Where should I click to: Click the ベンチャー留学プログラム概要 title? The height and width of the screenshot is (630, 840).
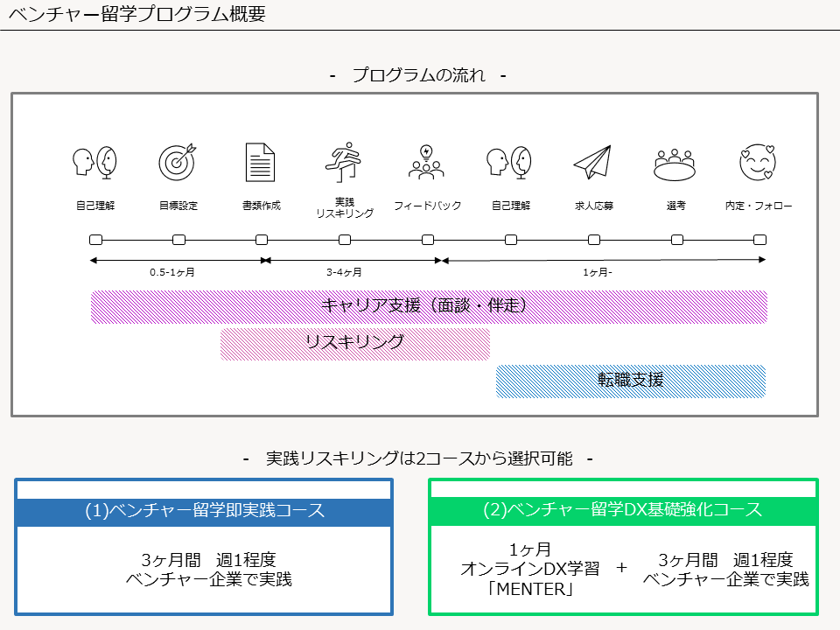click(137, 13)
